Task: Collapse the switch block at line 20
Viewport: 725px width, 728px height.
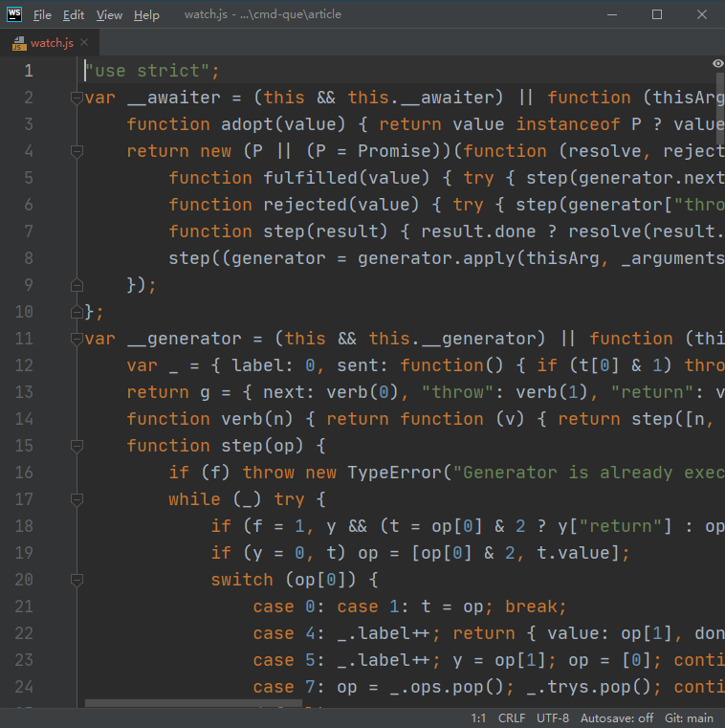Action: click(77, 580)
